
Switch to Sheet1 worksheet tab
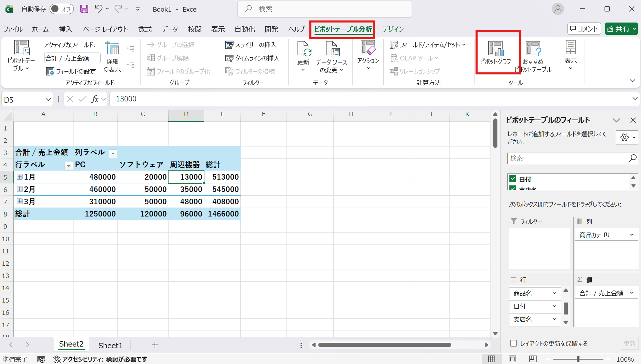click(110, 345)
